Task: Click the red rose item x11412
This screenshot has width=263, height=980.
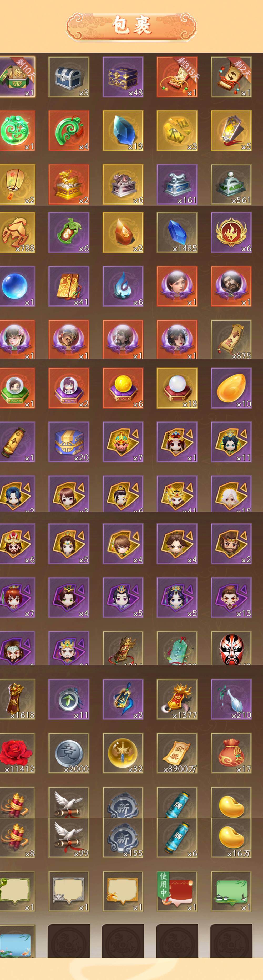Action: [17, 753]
